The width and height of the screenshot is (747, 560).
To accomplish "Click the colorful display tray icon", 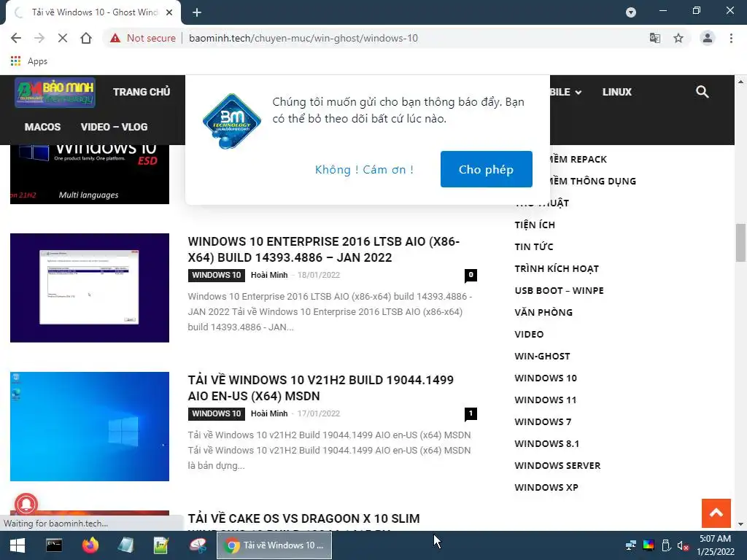I will click(x=649, y=545).
